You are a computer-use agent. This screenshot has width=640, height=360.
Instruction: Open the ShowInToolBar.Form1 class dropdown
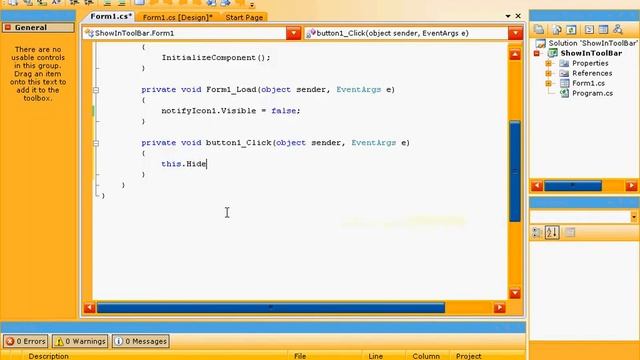[293, 33]
